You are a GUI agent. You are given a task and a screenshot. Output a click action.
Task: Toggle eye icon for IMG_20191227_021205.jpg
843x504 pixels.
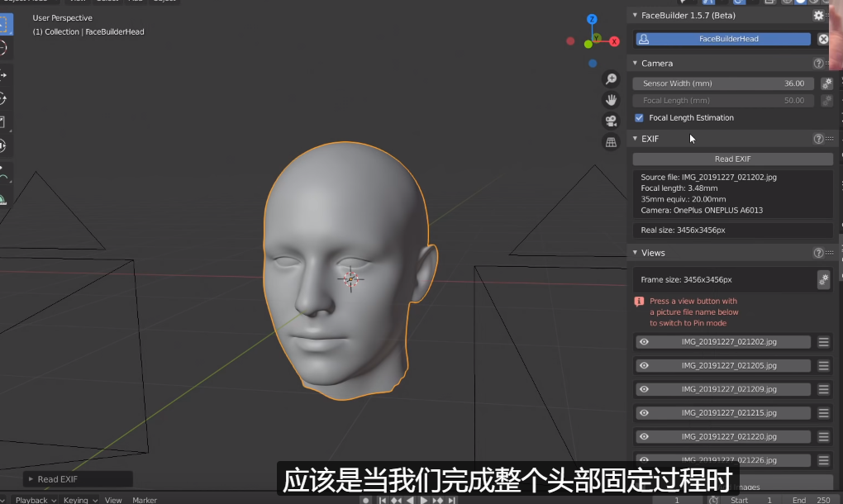(644, 365)
